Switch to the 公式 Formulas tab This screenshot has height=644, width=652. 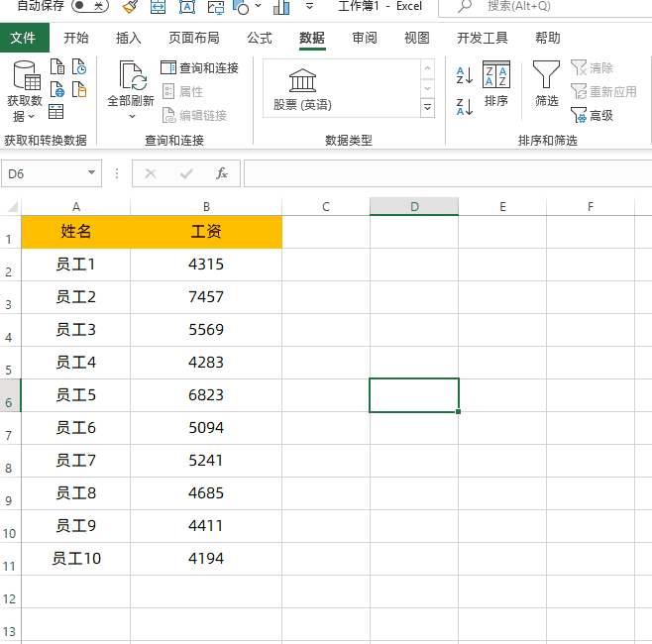260,38
